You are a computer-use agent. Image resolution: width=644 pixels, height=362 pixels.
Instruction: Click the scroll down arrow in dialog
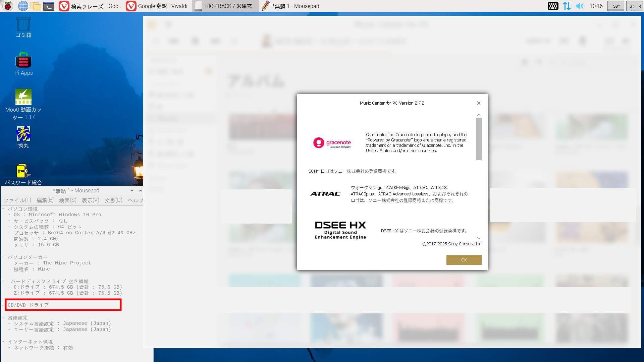pyautogui.click(x=479, y=238)
